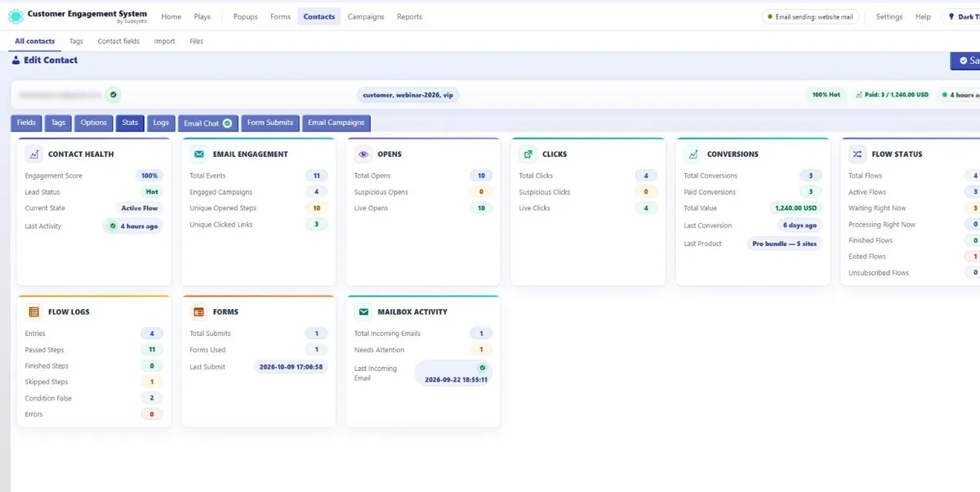This screenshot has height=492, width=980.
Task: Select the Email Chat tab
Action: [x=208, y=123]
